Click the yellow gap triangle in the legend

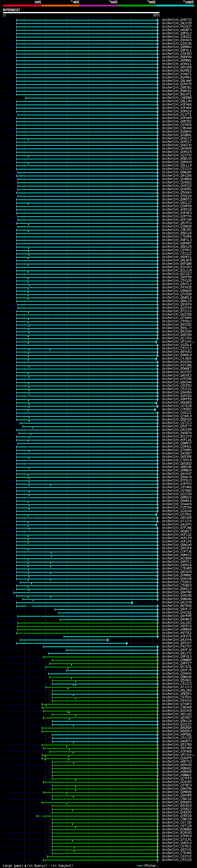click(x=25, y=866)
